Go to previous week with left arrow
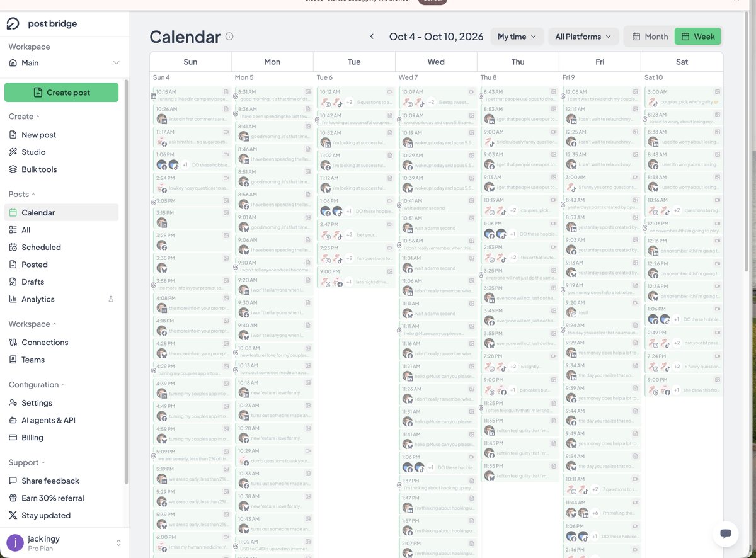 pos(372,37)
